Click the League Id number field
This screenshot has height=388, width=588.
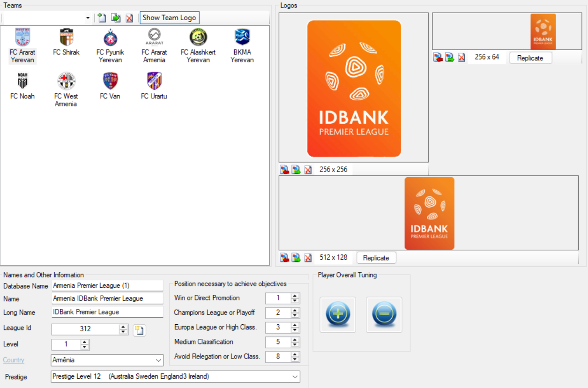[86, 329]
